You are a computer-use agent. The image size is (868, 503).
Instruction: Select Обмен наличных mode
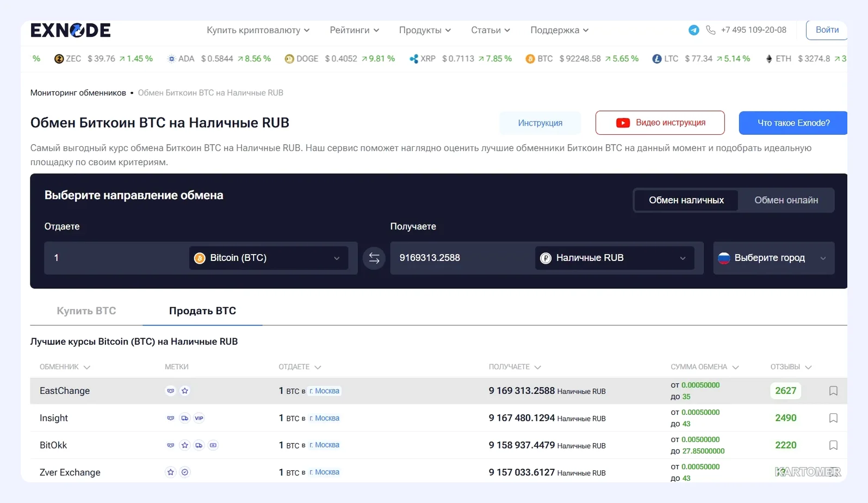(x=686, y=200)
